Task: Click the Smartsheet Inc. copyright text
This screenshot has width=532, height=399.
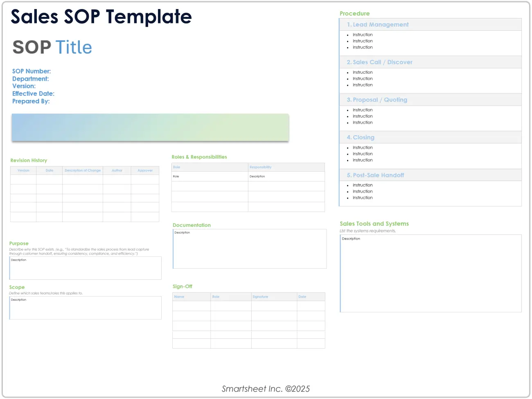Action: point(266,388)
